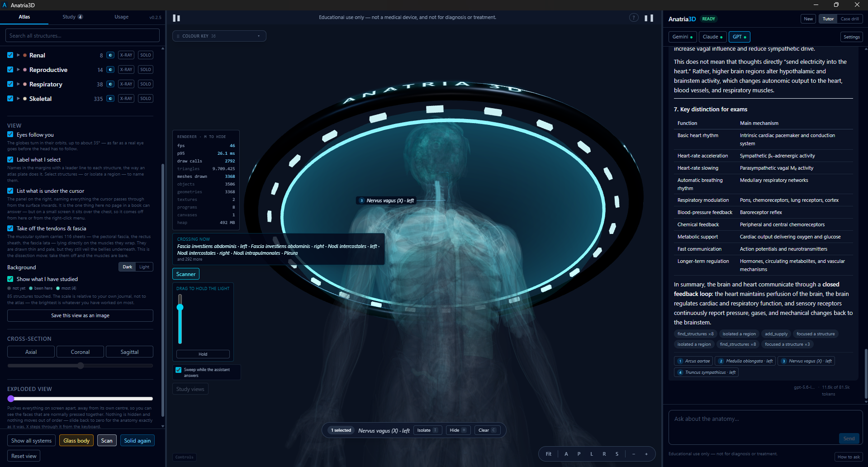Click the Glass body button

point(76,441)
